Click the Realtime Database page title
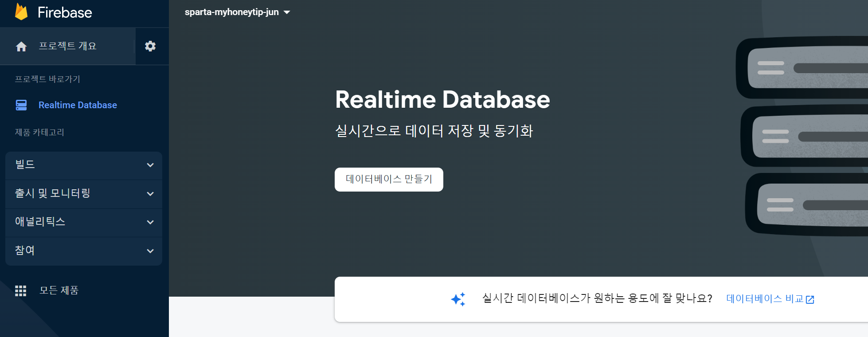 click(x=442, y=100)
